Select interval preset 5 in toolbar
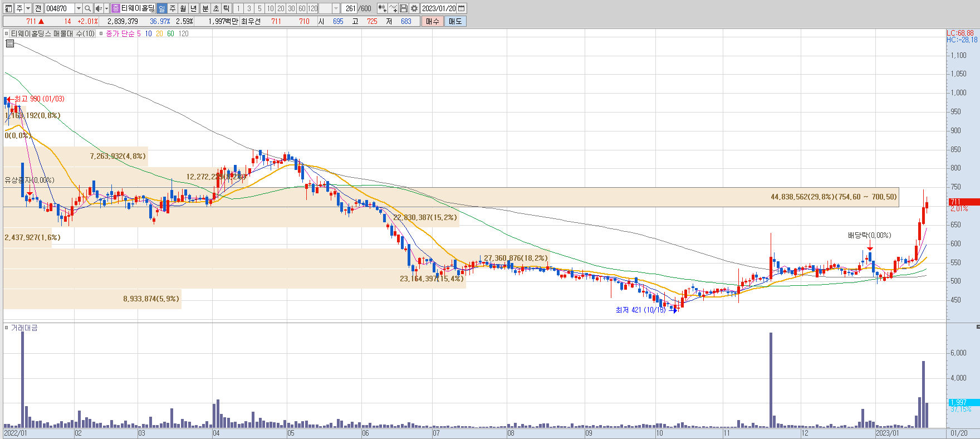 tap(259, 8)
